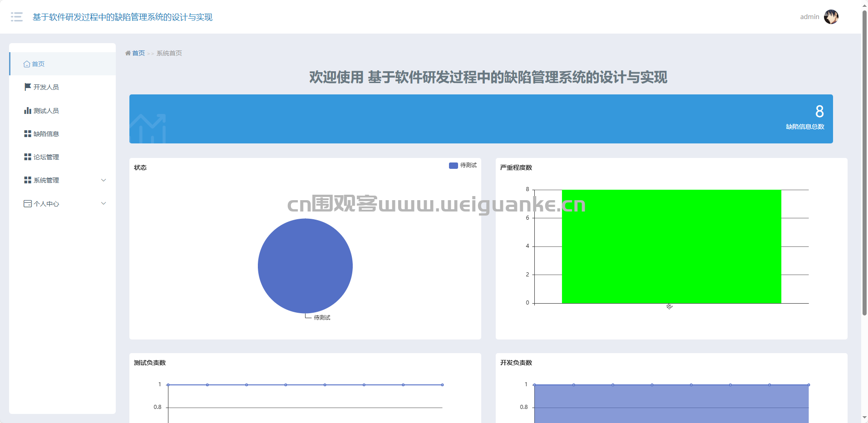Click the grid icon beside 缺陷信息
The height and width of the screenshot is (423, 868).
[28, 133]
